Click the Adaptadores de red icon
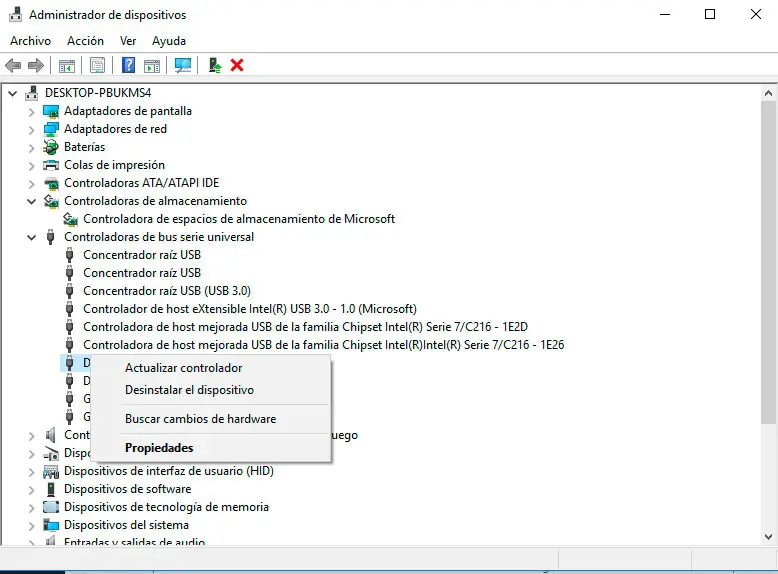Image resolution: width=778 pixels, height=574 pixels. [51, 129]
